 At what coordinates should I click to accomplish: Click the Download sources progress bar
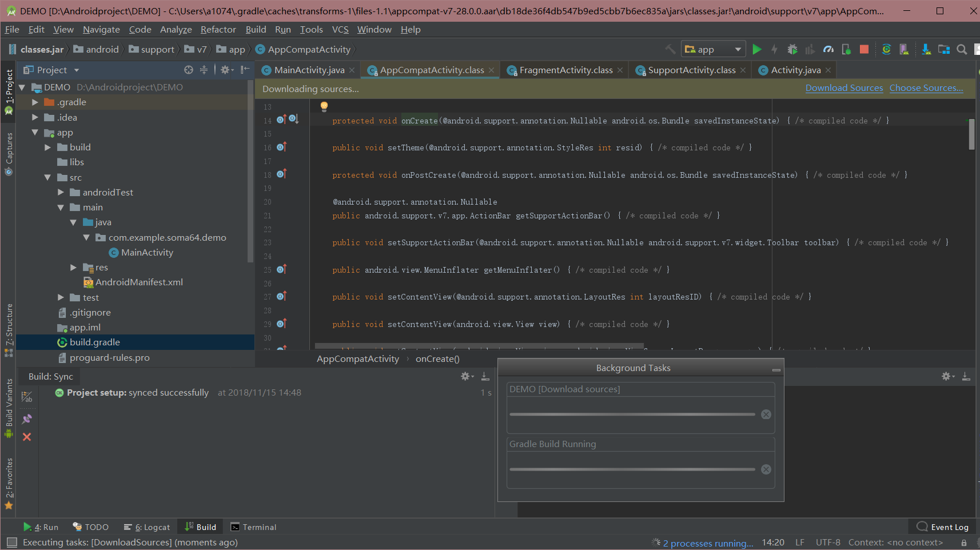[632, 415]
